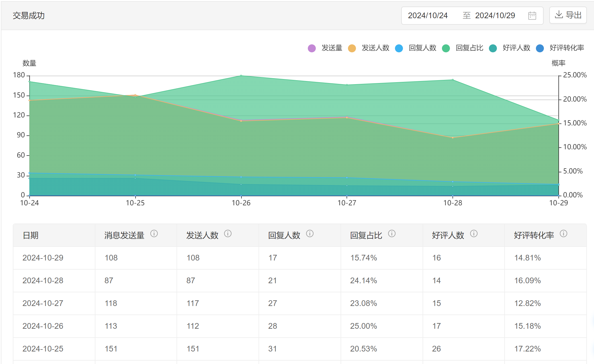The image size is (594, 364).
Task: Click the light blue 回复人数 legend dot
Action: tap(399, 48)
